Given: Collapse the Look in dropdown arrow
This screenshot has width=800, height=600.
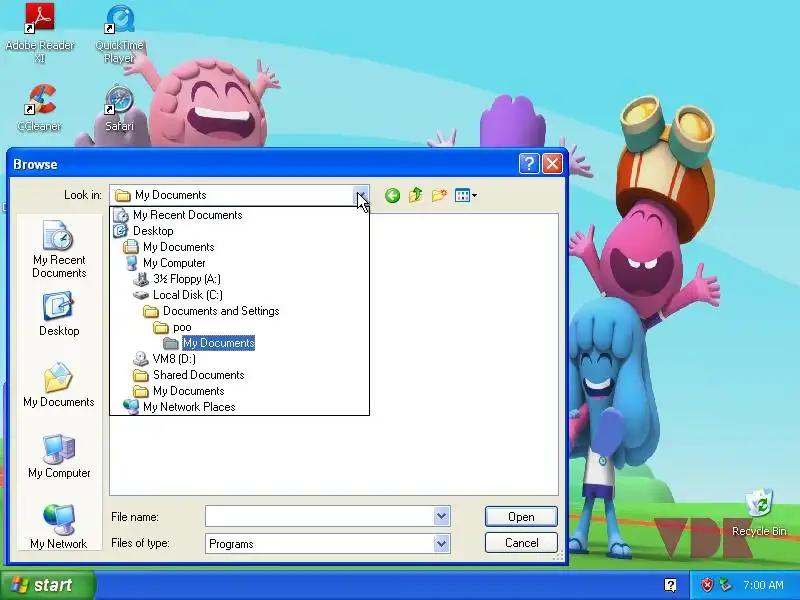Looking at the screenshot, I should tap(361, 195).
